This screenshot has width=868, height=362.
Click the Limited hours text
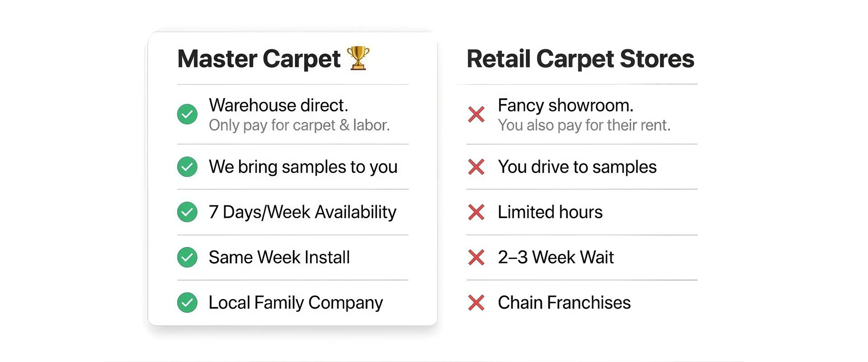550,212
